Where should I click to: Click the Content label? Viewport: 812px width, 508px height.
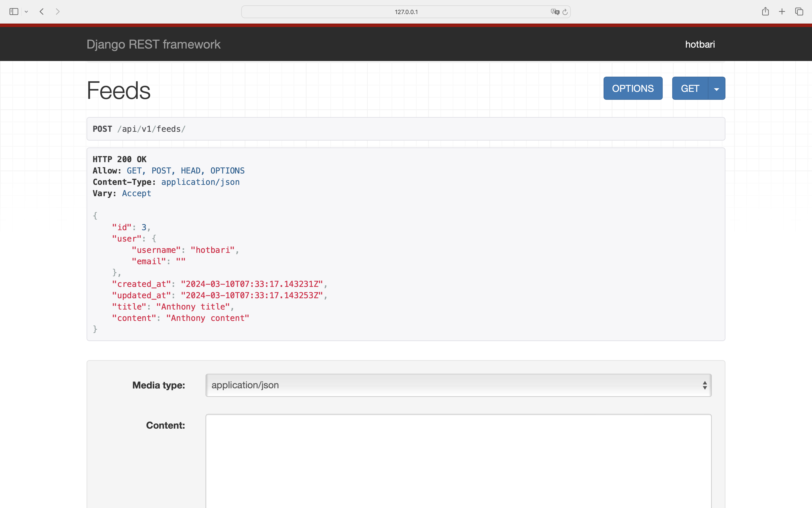(x=165, y=425)
